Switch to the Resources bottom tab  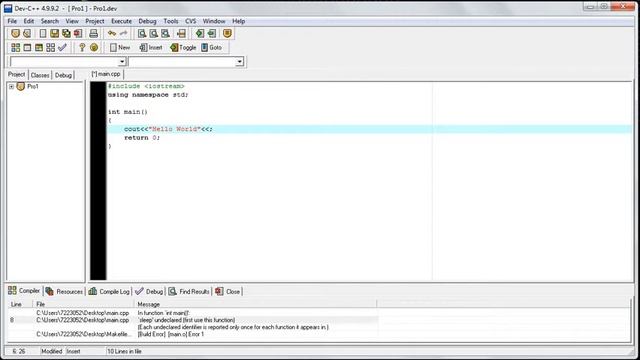point(64,291)
